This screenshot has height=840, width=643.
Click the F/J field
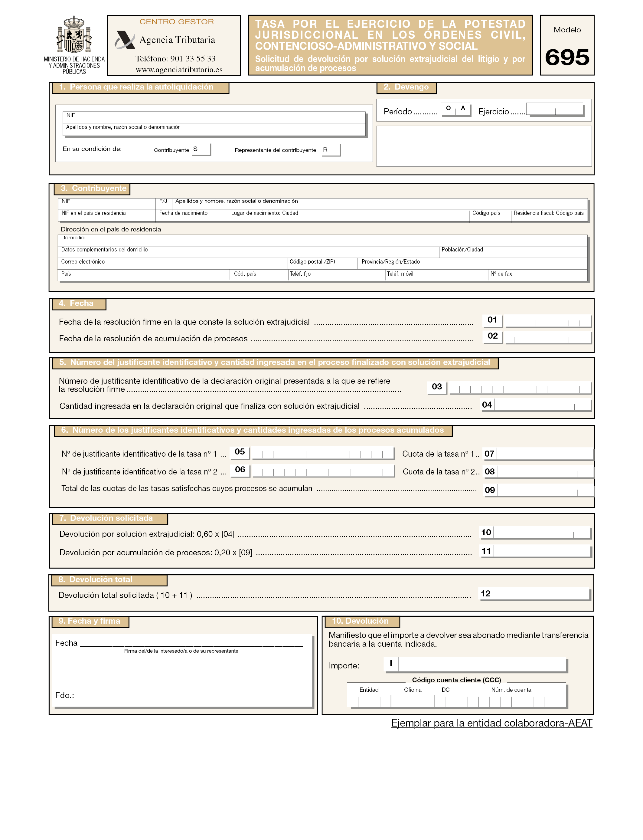click(164, 204)
